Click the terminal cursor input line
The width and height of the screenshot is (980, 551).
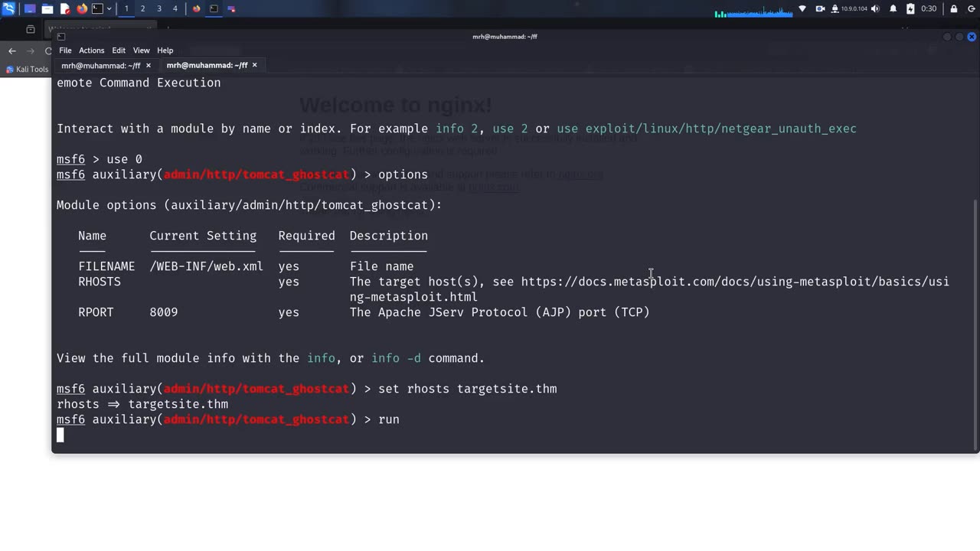(x=60, y=435)
